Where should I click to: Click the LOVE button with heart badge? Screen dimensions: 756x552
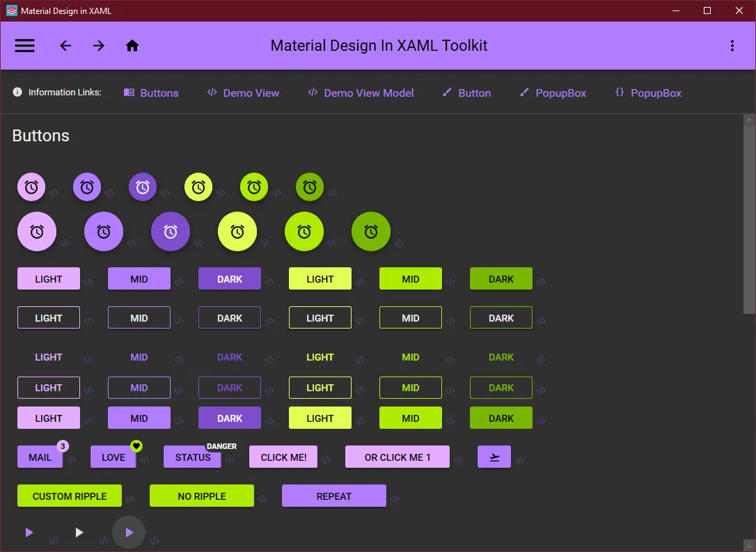[113, 457]
